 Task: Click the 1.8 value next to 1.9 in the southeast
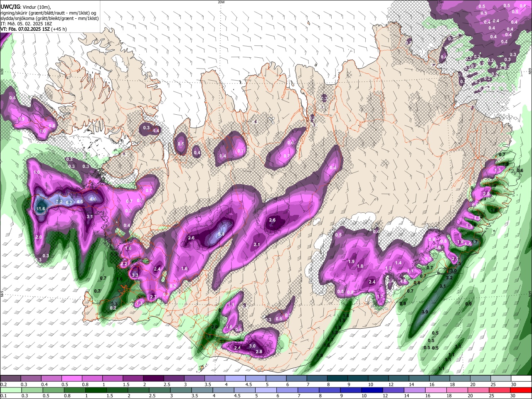coord(360,266)
